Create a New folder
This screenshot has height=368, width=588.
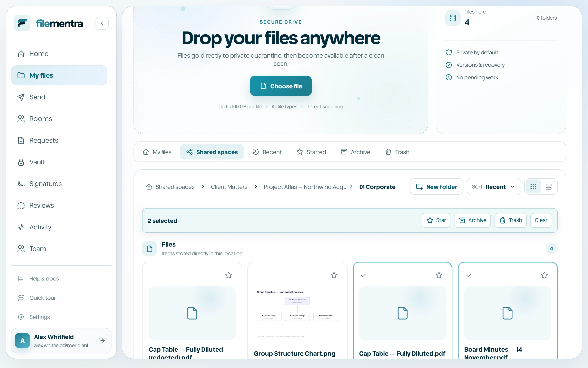(x=436, y=187)
